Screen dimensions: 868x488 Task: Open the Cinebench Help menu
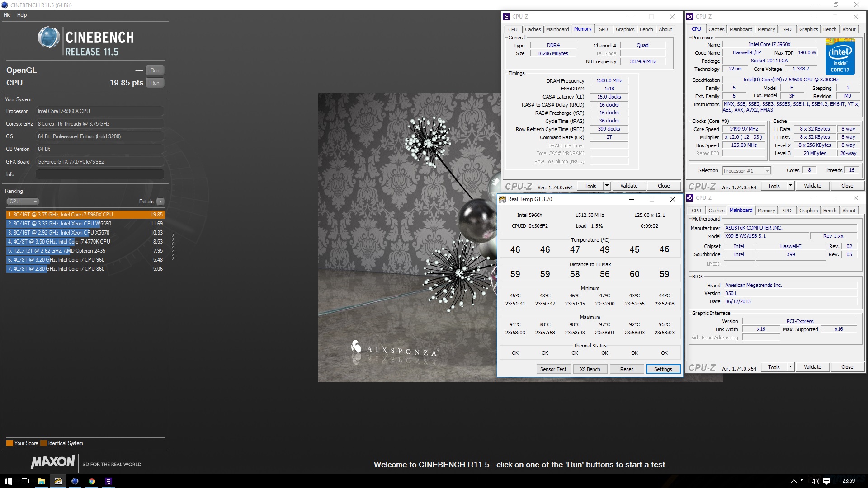(22, 15)
